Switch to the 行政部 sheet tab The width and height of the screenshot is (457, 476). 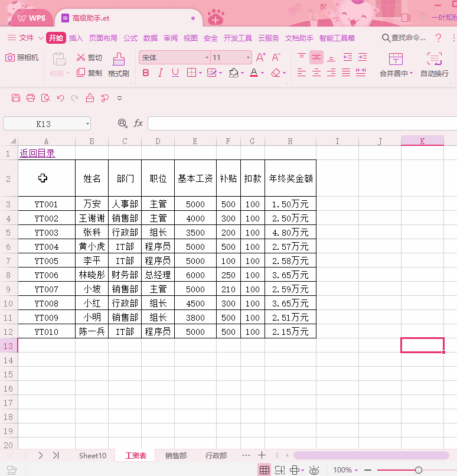click(216, 455)
